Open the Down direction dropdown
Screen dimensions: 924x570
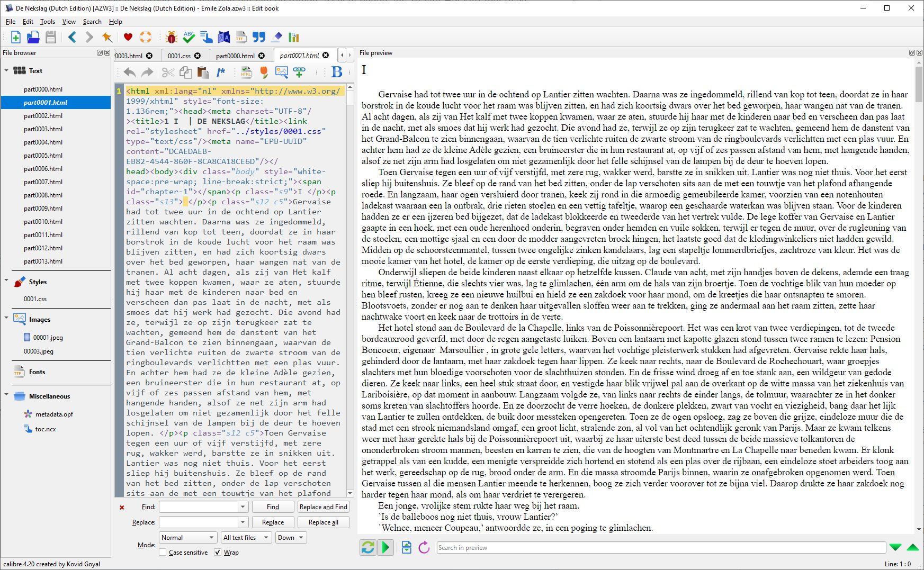[x=291, y=538]
